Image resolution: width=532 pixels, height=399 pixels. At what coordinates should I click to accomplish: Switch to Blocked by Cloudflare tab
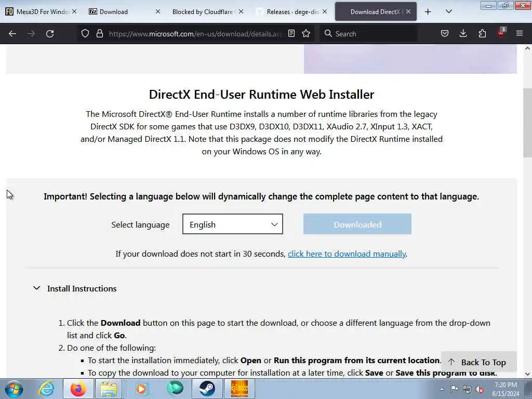tap(207, 12)
